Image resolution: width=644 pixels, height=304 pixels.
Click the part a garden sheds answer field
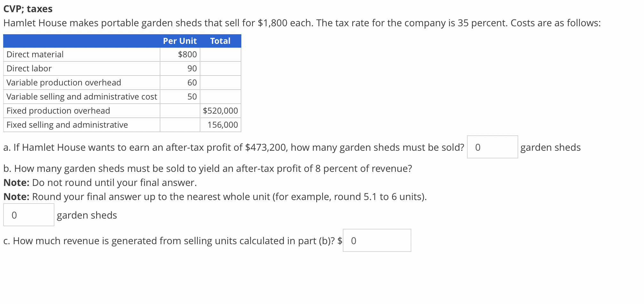[x=492, y=147]
